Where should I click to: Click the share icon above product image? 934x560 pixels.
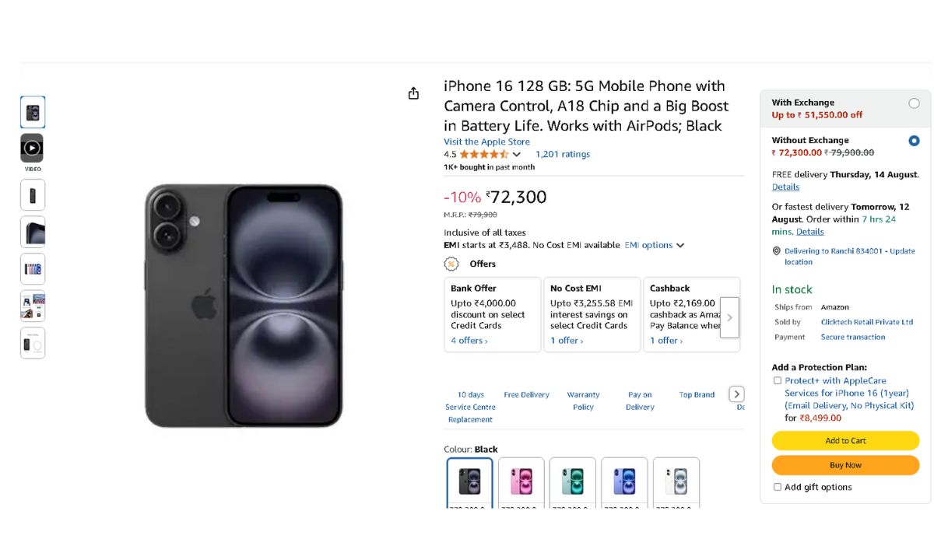tap(413, 93)
